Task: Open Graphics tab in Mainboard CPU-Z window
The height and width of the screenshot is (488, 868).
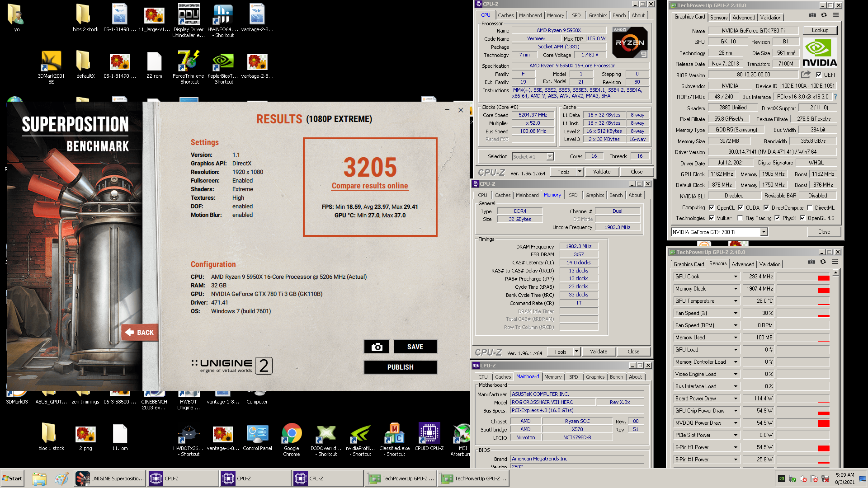Action: coord(595,377)
